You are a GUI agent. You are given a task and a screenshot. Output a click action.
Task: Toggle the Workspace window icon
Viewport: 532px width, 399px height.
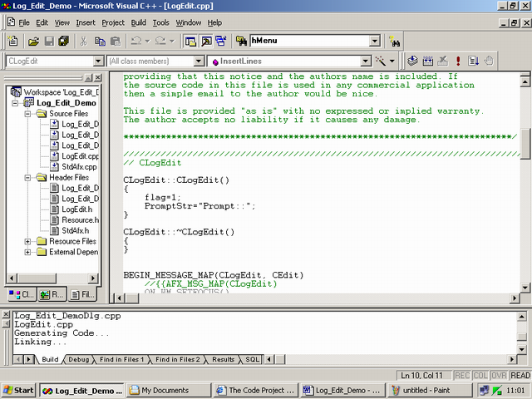pyautogui.click(x=190, y=42)
